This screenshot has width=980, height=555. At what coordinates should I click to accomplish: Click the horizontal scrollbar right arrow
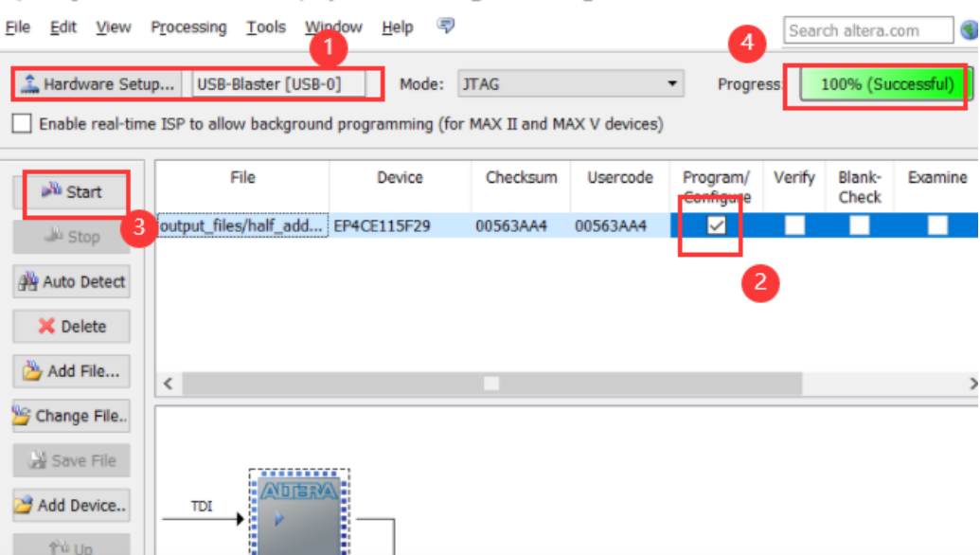point(972,384)
